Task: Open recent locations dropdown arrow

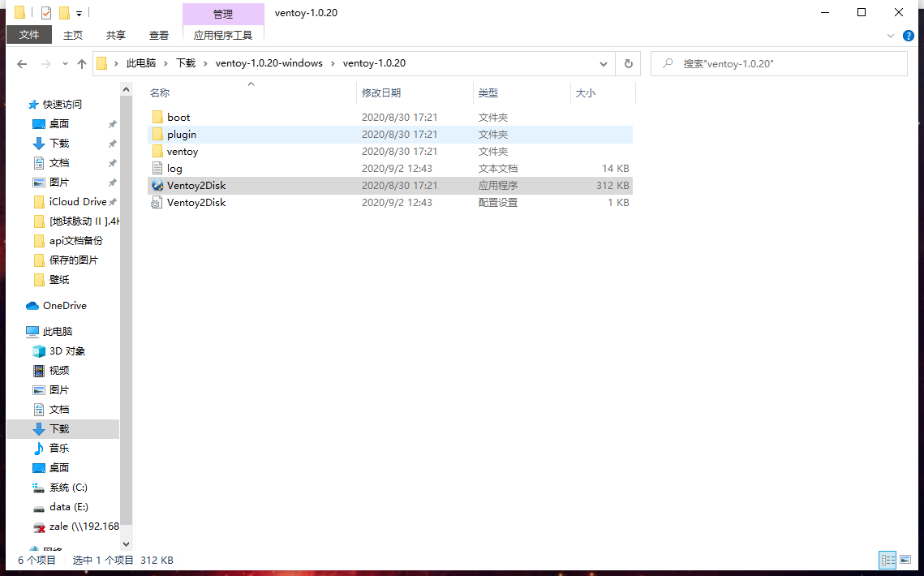Action: point(65,63)
